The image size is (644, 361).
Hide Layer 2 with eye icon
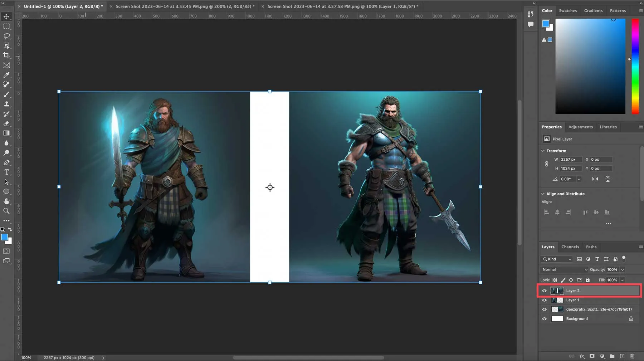click(544, 291)
